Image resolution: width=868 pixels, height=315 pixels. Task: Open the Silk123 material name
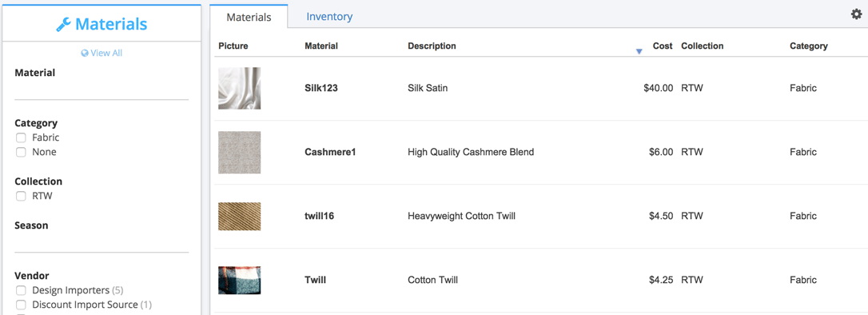click(x=321, y=88)
